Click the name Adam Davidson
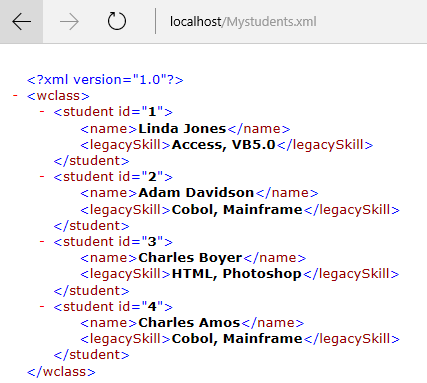427x383 pixels. (x=196, y=193)
